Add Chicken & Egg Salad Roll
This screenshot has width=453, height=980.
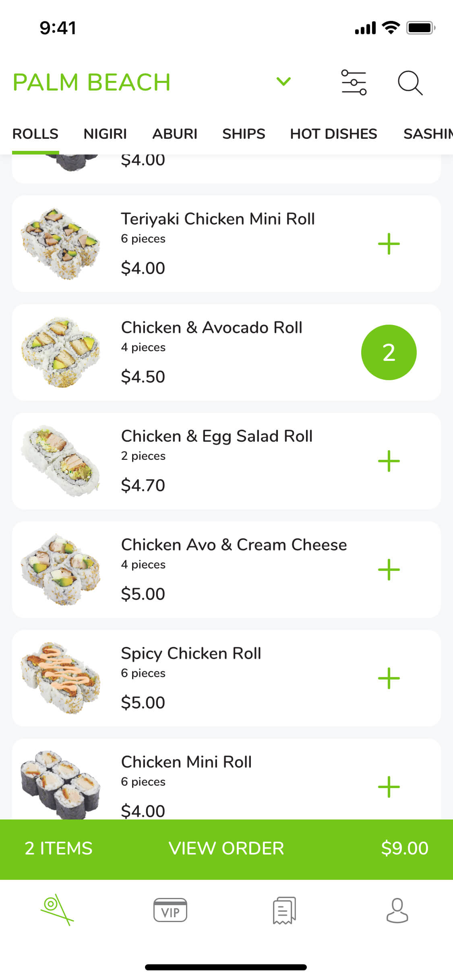pyautogui.click(x=389, y=461)
